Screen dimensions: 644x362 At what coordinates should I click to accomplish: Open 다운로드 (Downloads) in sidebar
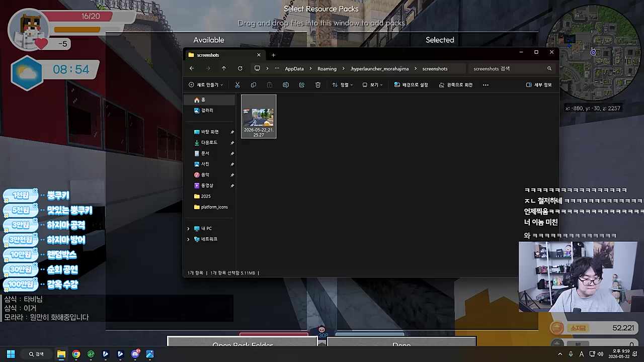click(209, 143)
